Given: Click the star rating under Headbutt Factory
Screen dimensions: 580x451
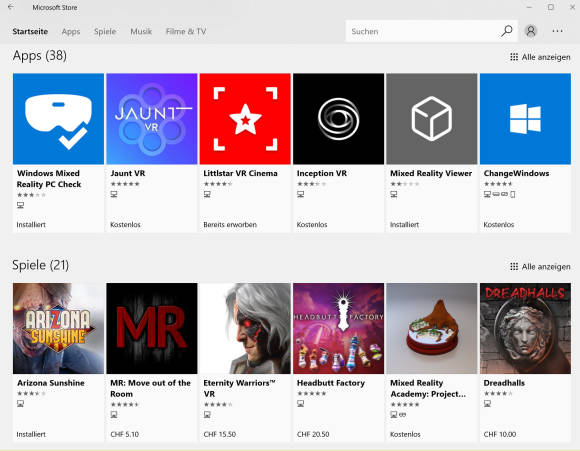Looking at the screenshot, I should (x=311, y=394).
